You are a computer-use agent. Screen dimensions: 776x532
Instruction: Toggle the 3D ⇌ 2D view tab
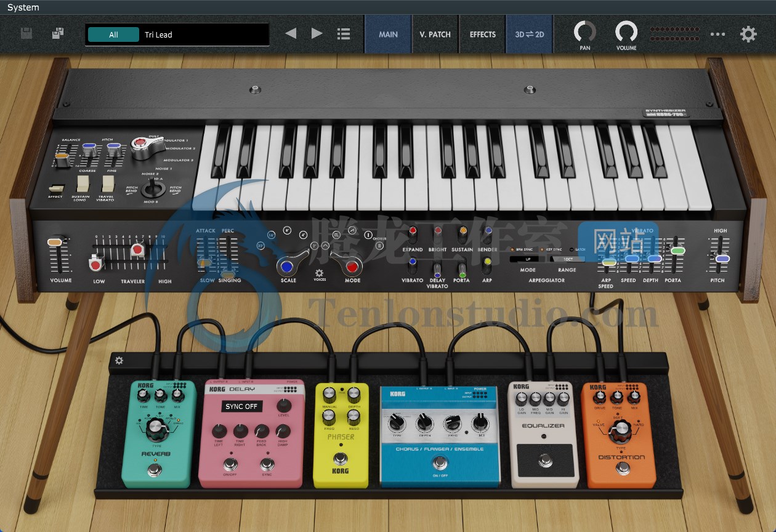530,34
